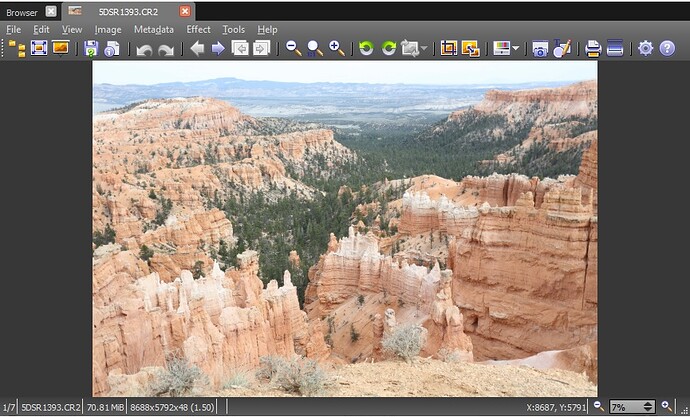Viewport: 690px width, 417px height.
Task: Rotate image using green counterclockwise arrow
Action: click(x=366, y=48)
